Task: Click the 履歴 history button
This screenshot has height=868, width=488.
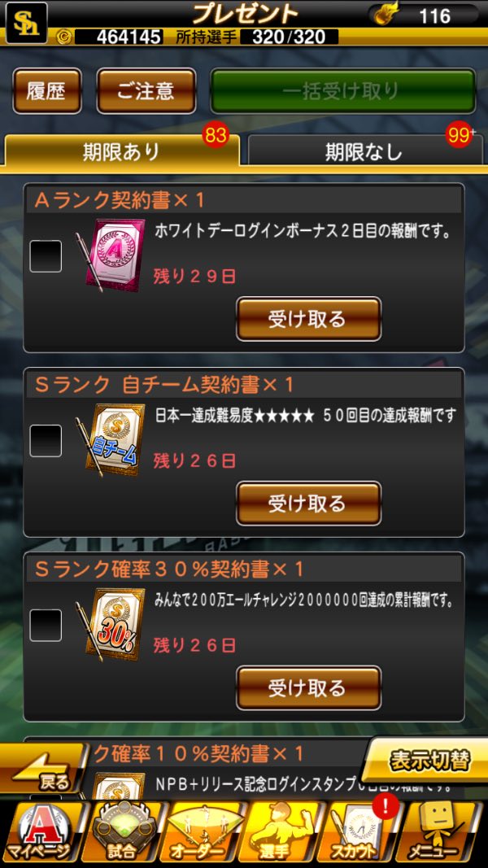Action: pos(47,91)
